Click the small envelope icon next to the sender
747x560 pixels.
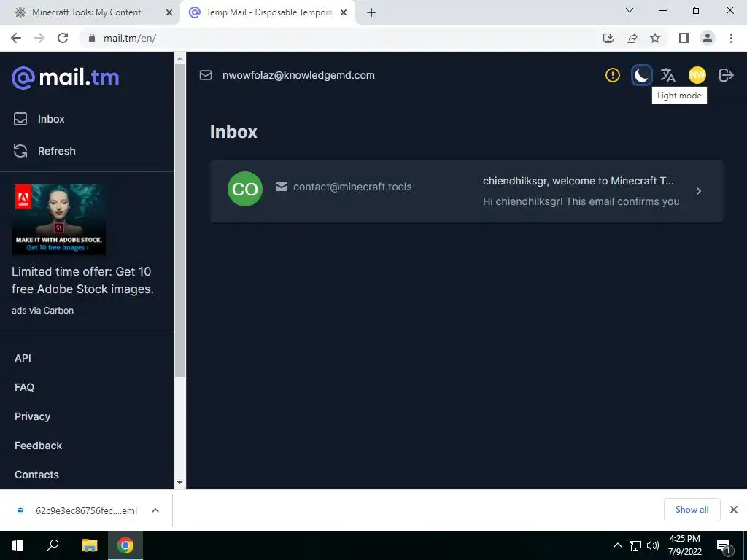(x=282, y=187)
